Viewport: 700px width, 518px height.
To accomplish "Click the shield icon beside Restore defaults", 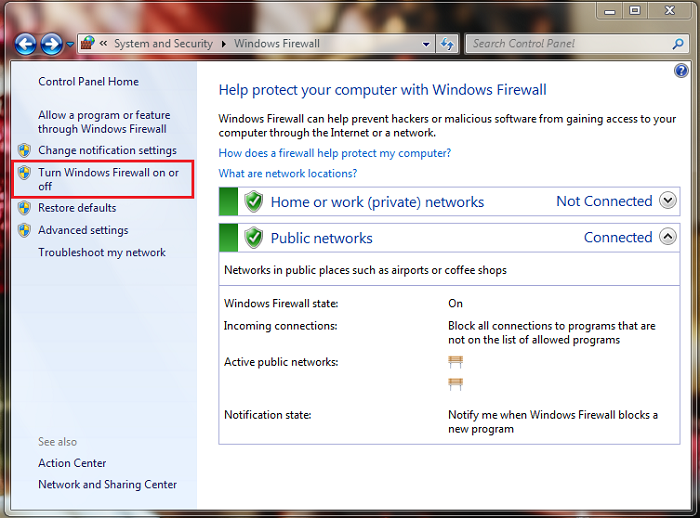I will 24,208.
